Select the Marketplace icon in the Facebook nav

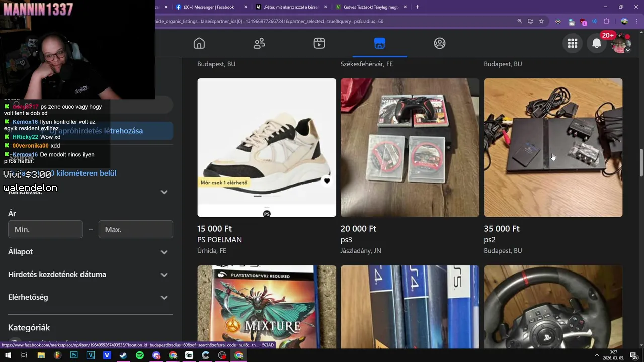[379, 43]
